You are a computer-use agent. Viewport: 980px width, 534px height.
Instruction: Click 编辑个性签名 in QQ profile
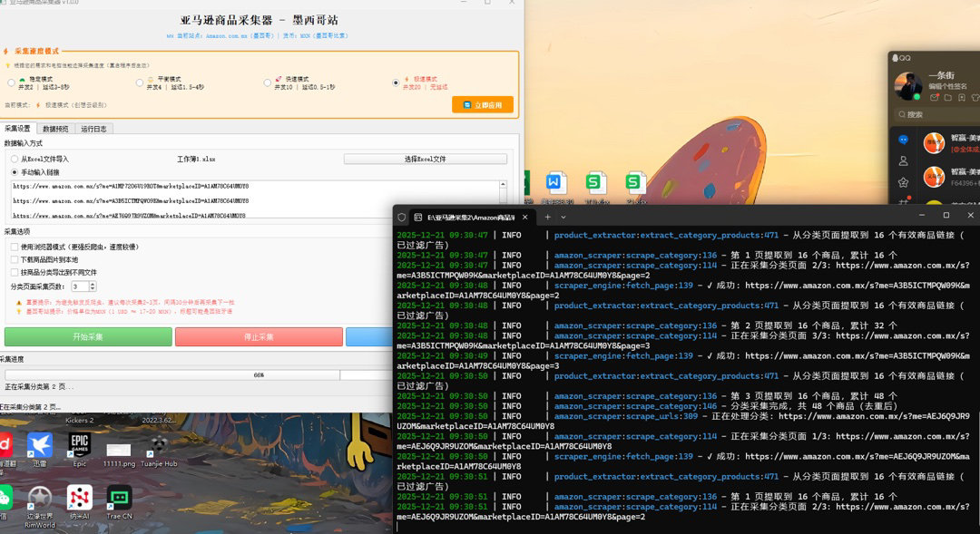pos(947,86)
